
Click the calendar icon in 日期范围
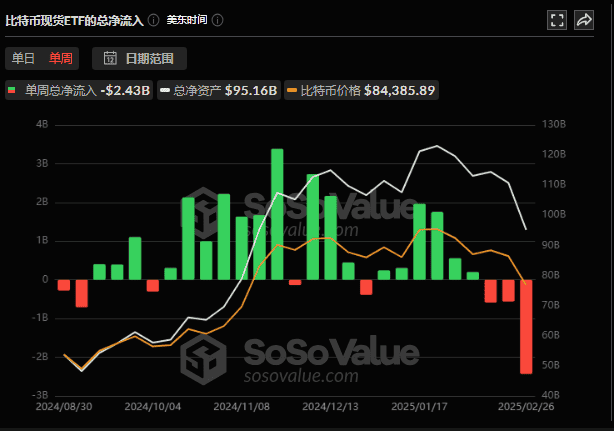coord(111,58)
